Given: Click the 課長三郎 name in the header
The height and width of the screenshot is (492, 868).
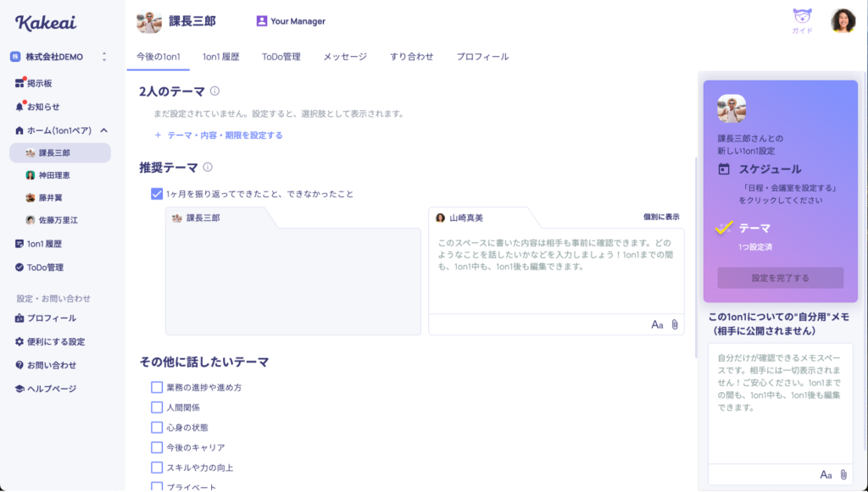Looking at the screenshot, I should tap(192, 21).
